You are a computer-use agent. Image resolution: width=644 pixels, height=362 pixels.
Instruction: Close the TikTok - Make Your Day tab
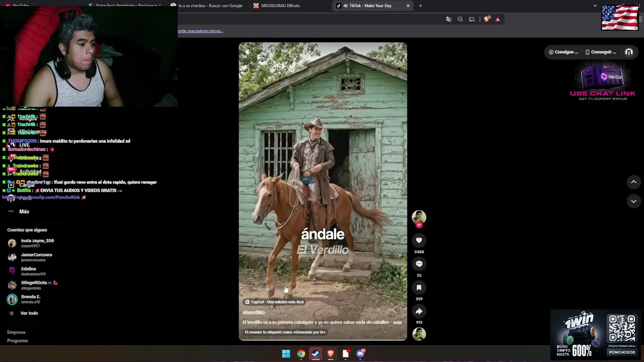click(x=408, y=6)
